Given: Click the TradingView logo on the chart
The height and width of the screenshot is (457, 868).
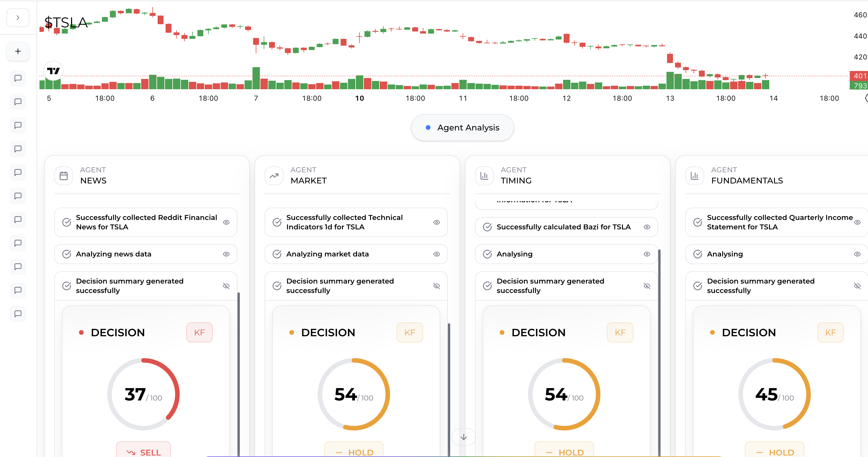Looking at the screenshot, I should [x=54, y=71].
